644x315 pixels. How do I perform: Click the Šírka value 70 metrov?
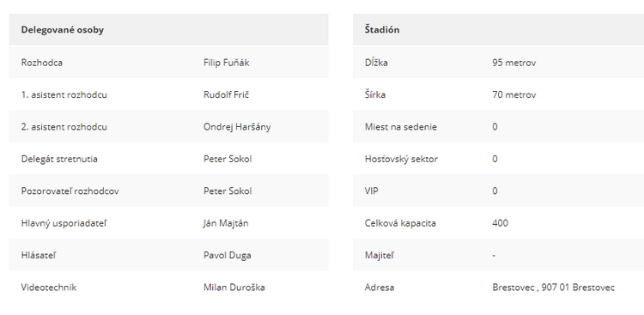(x=513, y=95)
